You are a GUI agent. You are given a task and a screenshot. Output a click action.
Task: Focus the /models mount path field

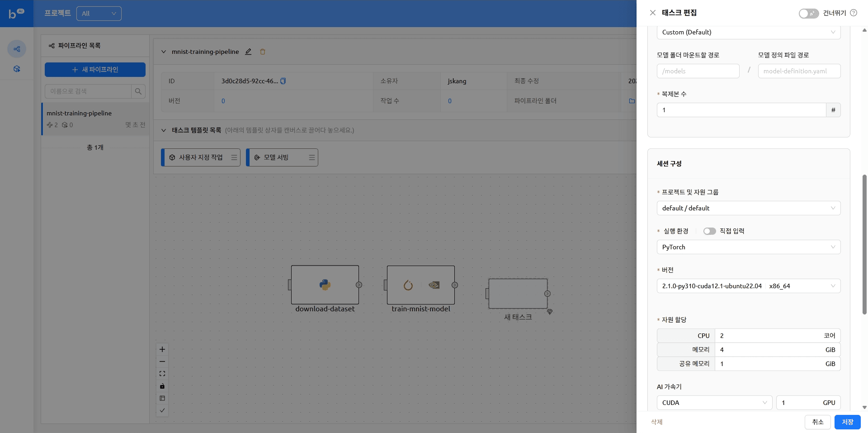tap(698, 71)
